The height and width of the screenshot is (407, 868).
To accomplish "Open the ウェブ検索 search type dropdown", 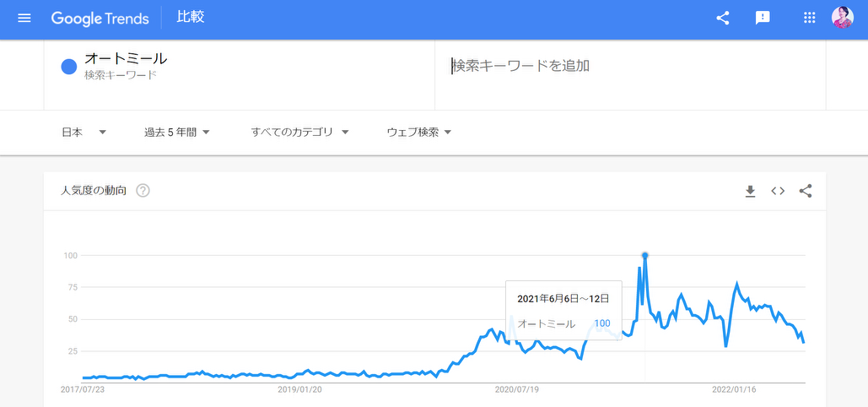I will [419, 133].
